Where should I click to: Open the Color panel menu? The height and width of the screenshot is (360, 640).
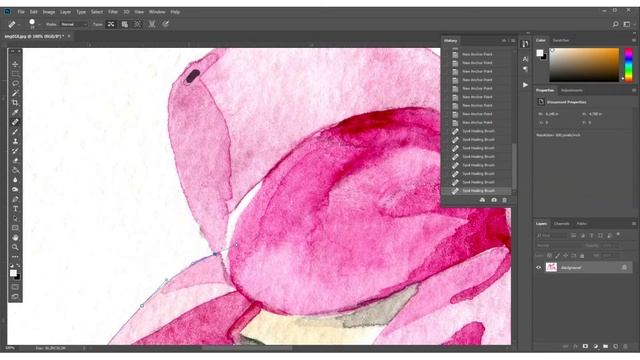coord(633,40)
